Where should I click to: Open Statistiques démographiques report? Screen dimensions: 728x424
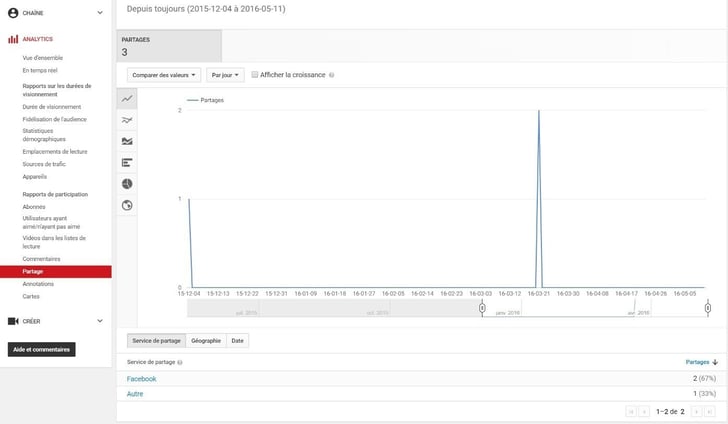[44, 135]
